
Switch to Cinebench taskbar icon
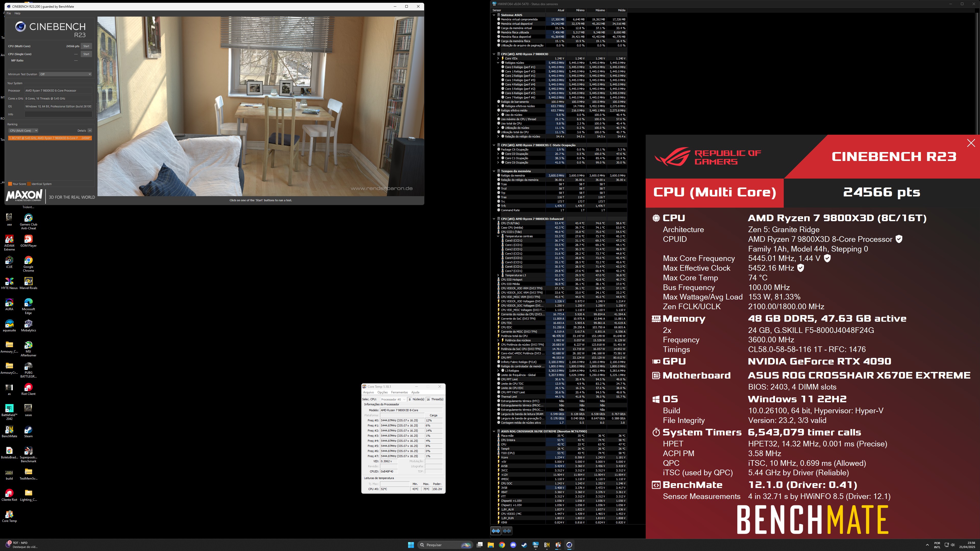(569, 545)
